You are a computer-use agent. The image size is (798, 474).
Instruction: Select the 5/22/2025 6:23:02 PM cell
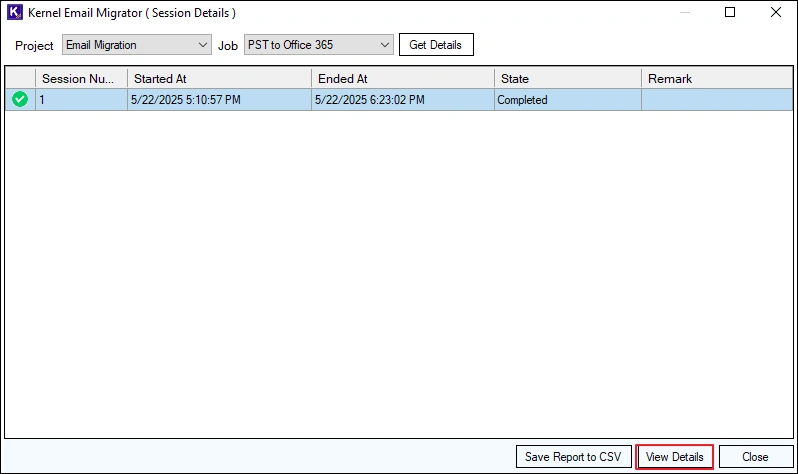point(403,100)
